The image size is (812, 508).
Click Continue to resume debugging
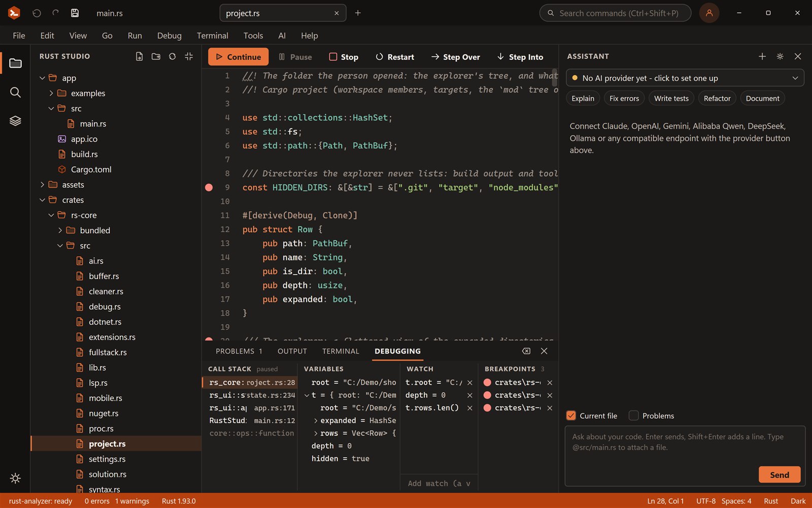[238, 57]
